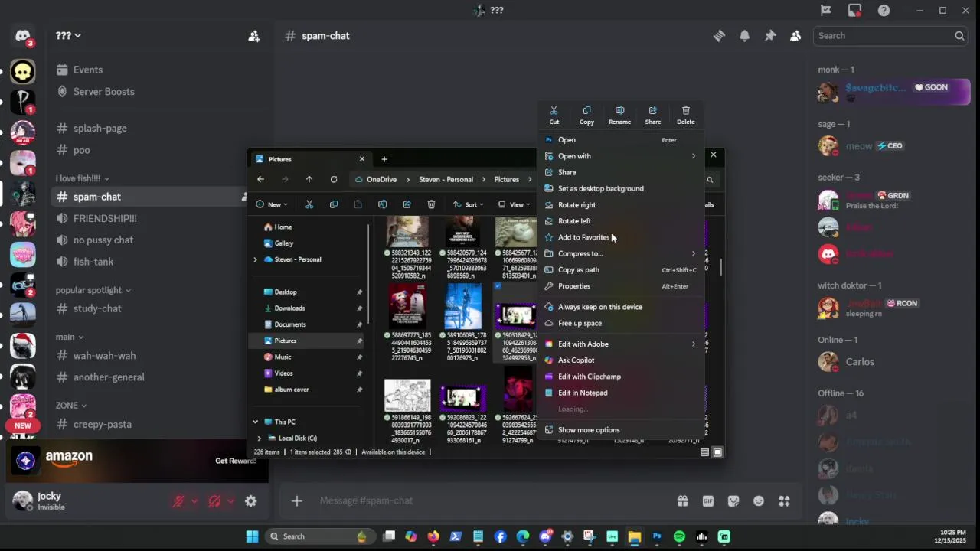Choose Set as desktop background
Viewport: 980px width, 551px height.
622,188
